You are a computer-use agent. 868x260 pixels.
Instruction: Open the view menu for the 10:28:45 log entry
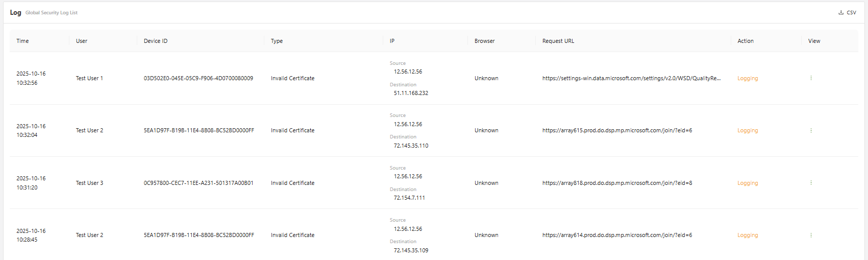[811, 235]
